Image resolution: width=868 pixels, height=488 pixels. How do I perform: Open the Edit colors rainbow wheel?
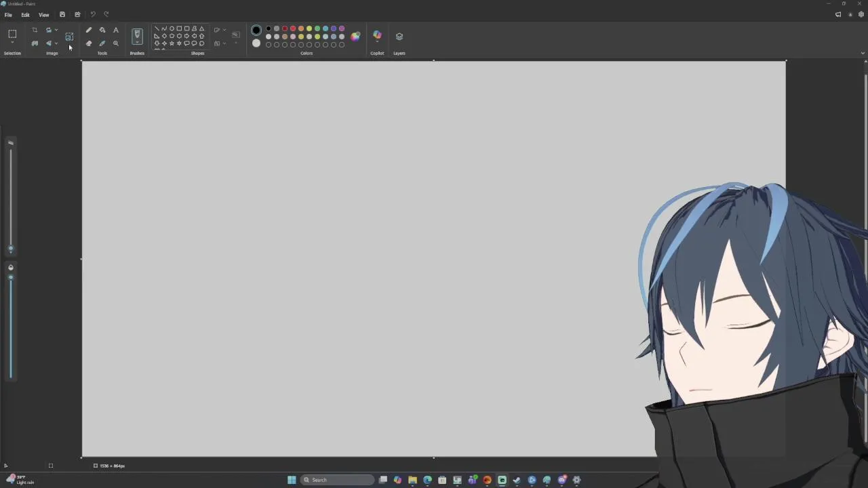pyautogui.click(x=355, y=37)
